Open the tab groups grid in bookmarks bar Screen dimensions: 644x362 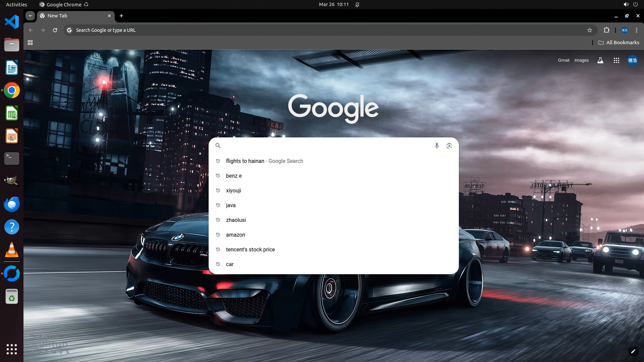[x=30, y=43]
